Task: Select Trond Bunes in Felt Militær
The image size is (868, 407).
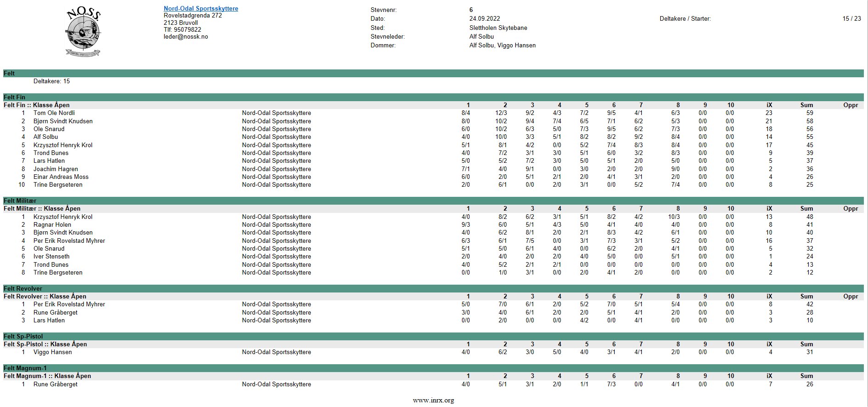Action: (51, 265)
